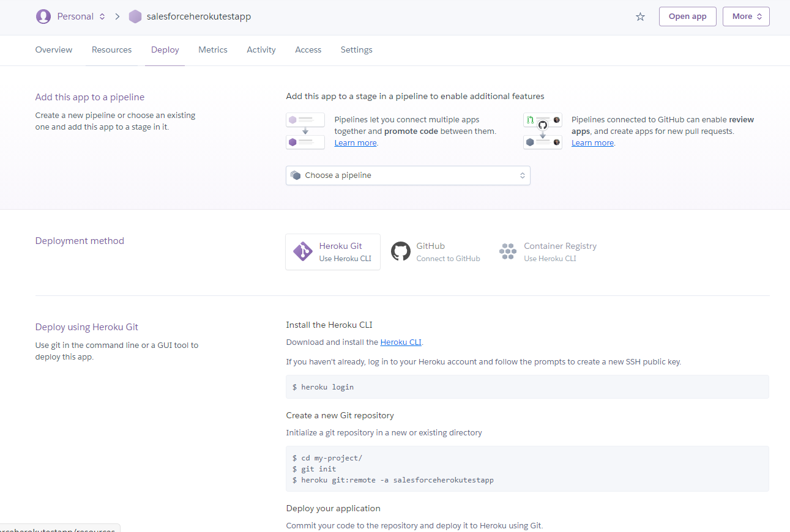Image resolution: width=790 pixels, height=532 pixels.
Task: Open the Metrics tab
Action: (x=213, y=50)
